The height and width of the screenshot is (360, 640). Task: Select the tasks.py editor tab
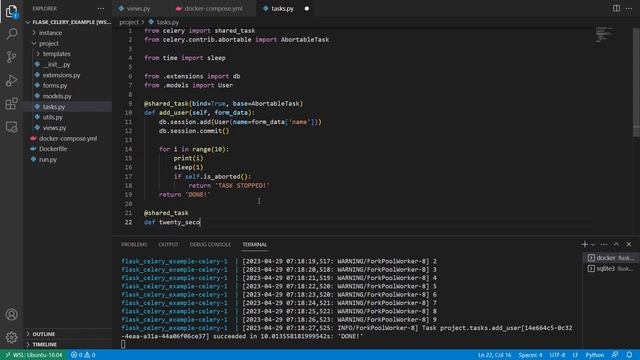pos(282,9)
